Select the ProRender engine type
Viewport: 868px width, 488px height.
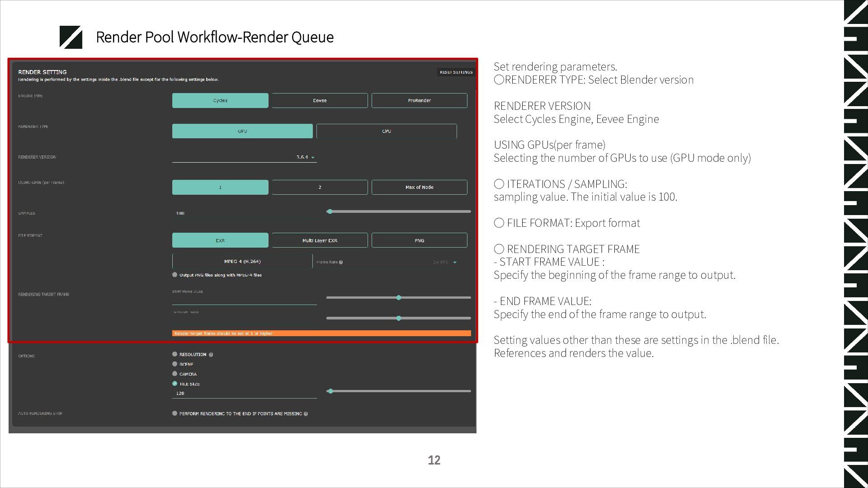tap(419, 100)
